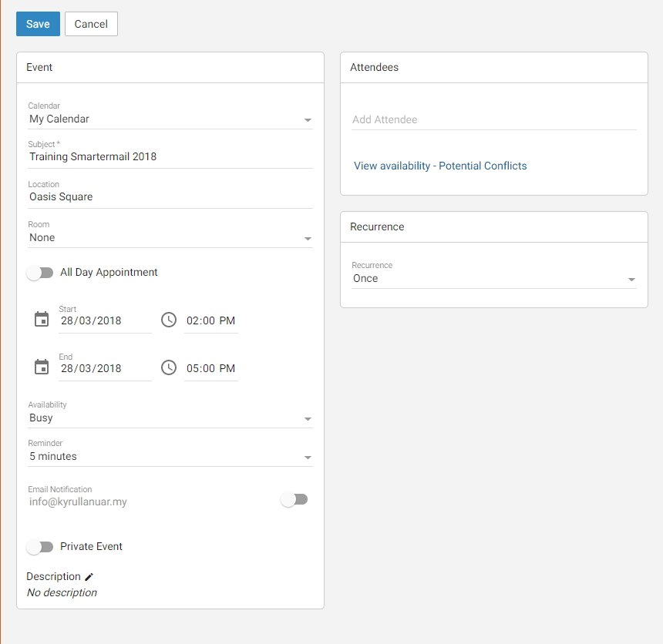Cancel the event edit
The width and height of the screenshot is (663, 644).
point(91,24)
